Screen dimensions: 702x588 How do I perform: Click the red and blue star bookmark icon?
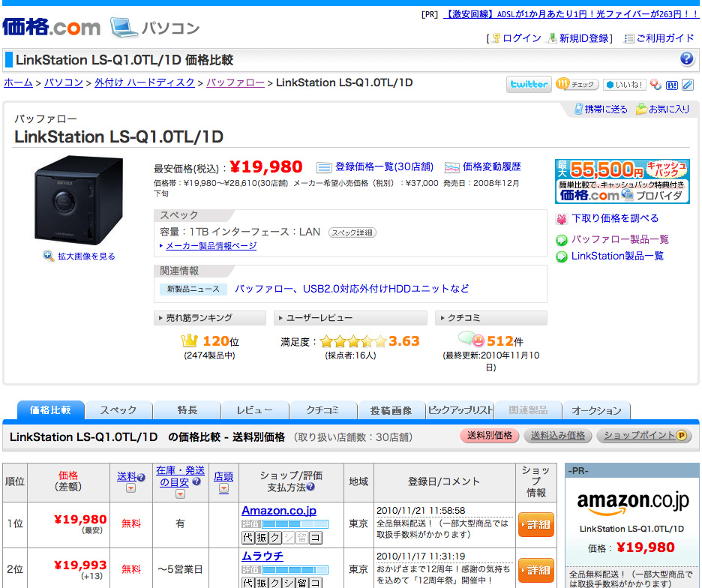coord(656,85)
